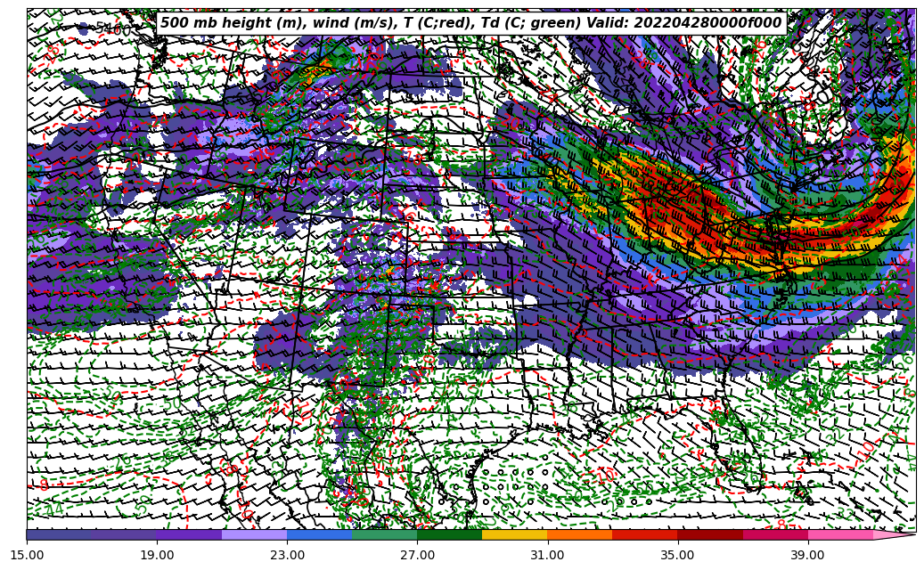Viewport: 924px width, 570px height.
Task: Click the 35.00 colorbar tick label
Action: pos(677,555)
